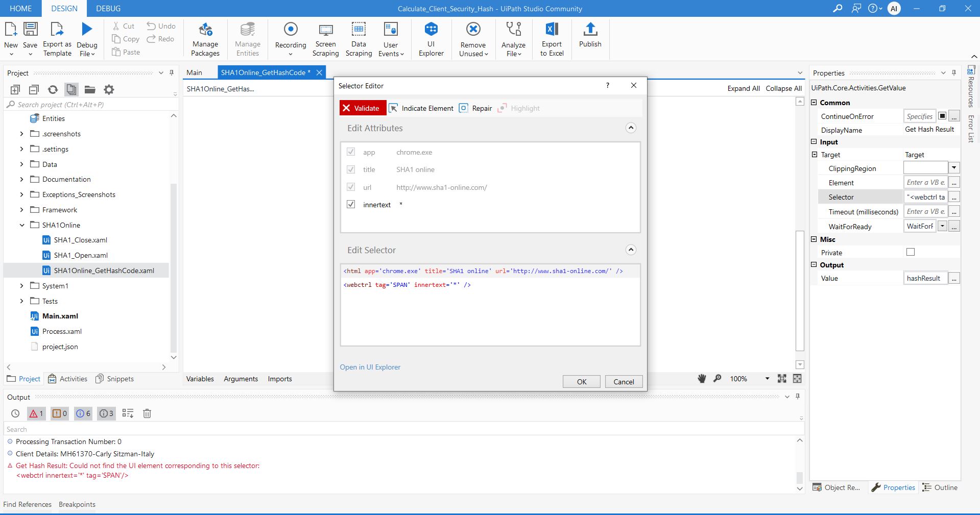
Task: Click Remove Unused icon
Action: point(473,29)
